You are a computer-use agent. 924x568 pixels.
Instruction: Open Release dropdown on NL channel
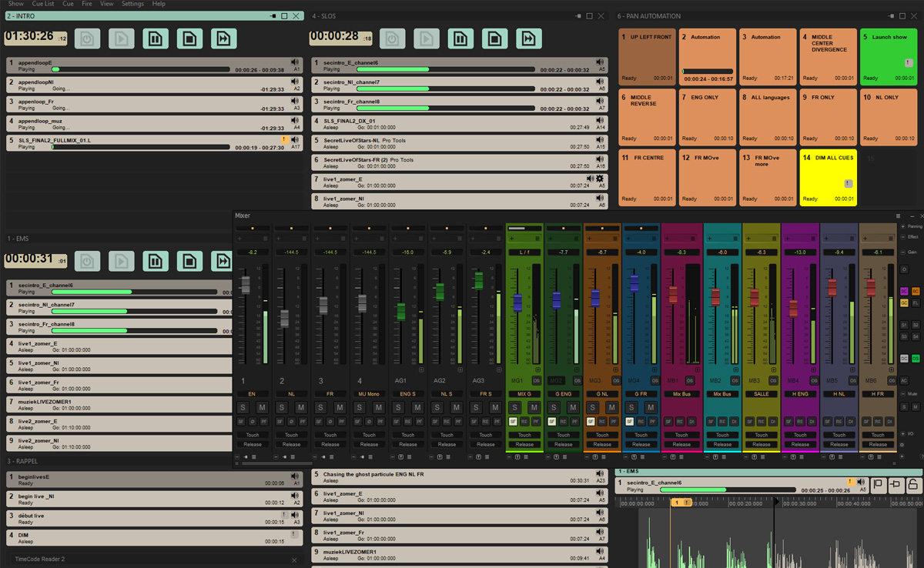(x=292, y=444)
